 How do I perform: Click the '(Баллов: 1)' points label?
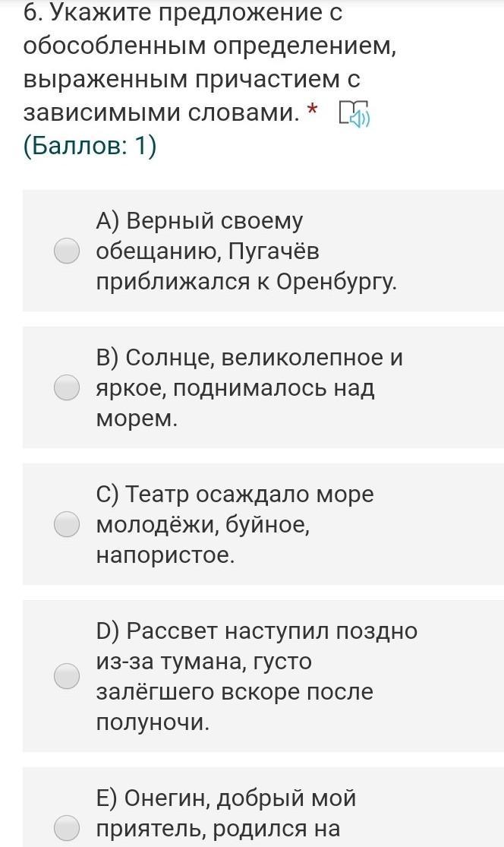click(90, 146)
